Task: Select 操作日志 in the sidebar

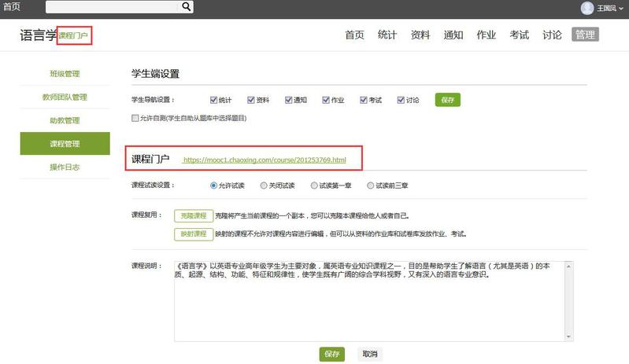Action: (65, 167)
